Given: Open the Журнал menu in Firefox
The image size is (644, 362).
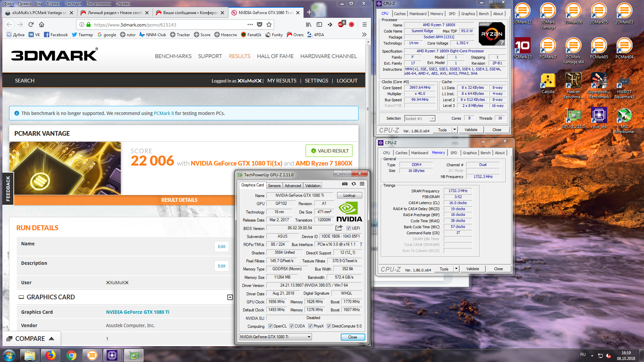Looking at the screenshot, I should tap(53, 3).
